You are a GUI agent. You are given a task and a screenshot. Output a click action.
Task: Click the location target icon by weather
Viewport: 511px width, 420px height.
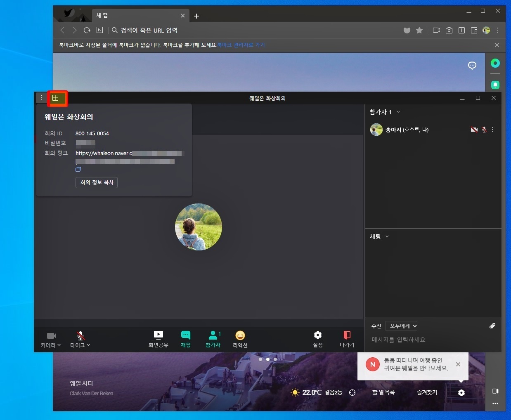tap(352, 393)
